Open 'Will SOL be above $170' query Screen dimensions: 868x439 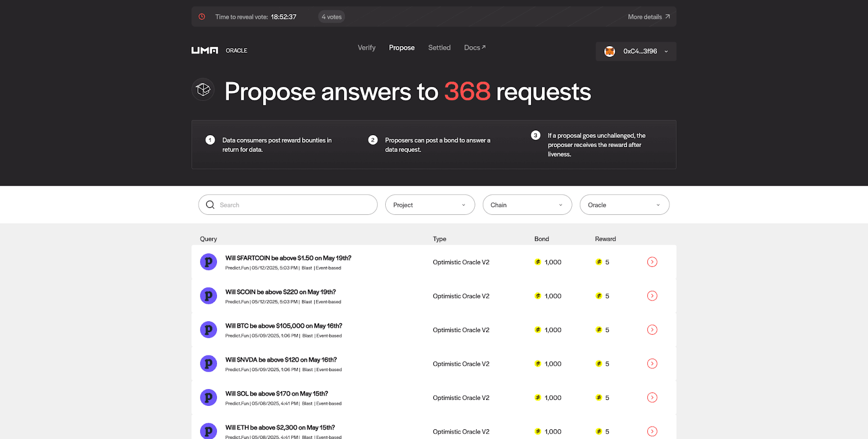point(277,394)
